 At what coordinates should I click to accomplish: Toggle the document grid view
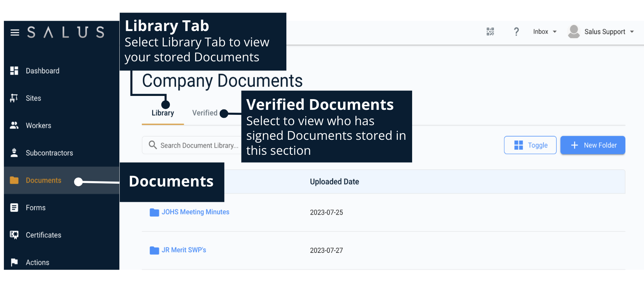point(530,145)
